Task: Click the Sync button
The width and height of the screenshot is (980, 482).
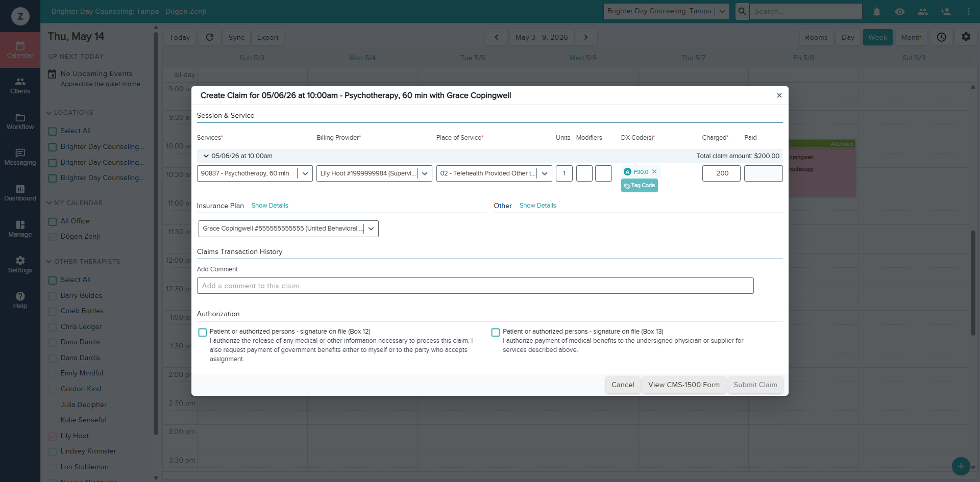Action: click(x=236, y=37)
